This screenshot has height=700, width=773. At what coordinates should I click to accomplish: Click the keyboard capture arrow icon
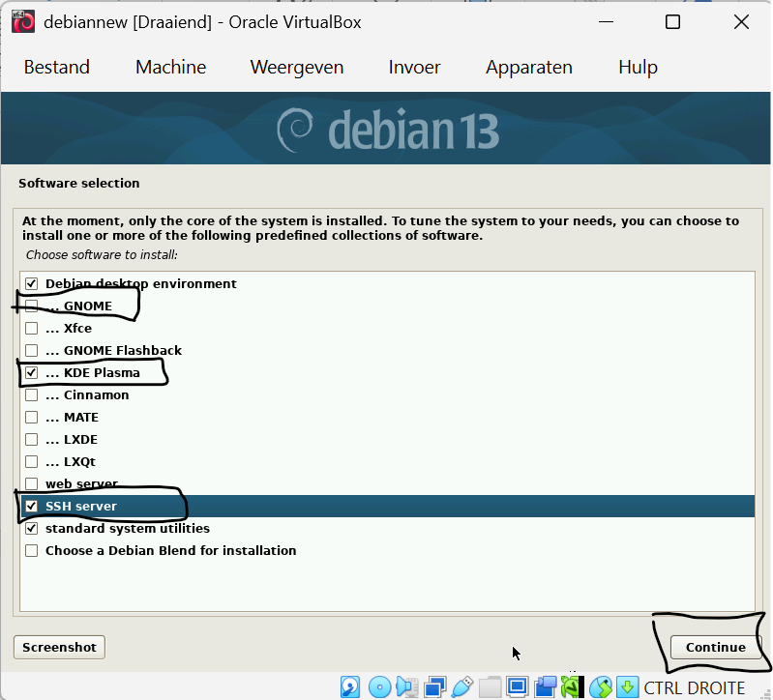click(x=627, y=687)
